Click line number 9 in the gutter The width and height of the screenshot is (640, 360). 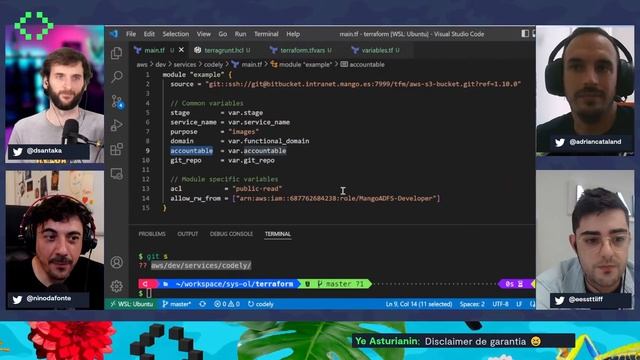click(x=147, y=151)
